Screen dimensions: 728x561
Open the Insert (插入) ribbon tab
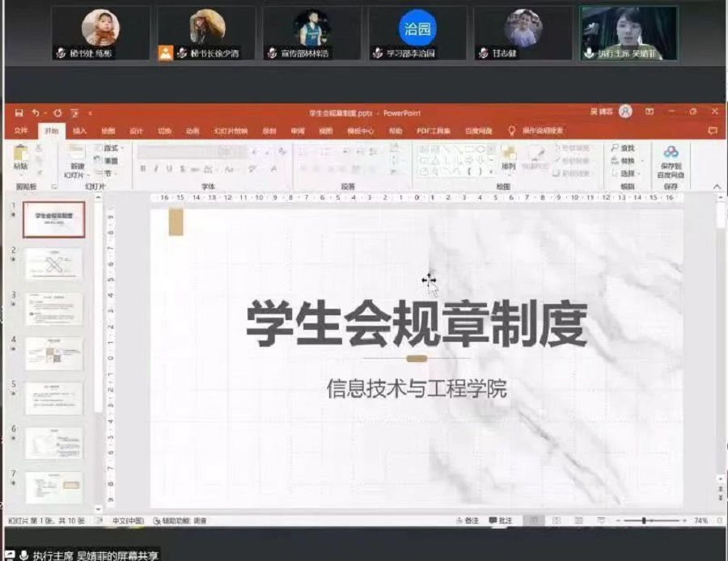click(x=79, y=131)
